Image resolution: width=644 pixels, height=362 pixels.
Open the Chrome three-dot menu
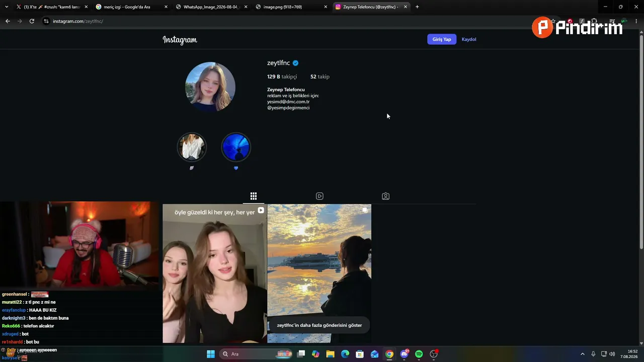(636, 21)
